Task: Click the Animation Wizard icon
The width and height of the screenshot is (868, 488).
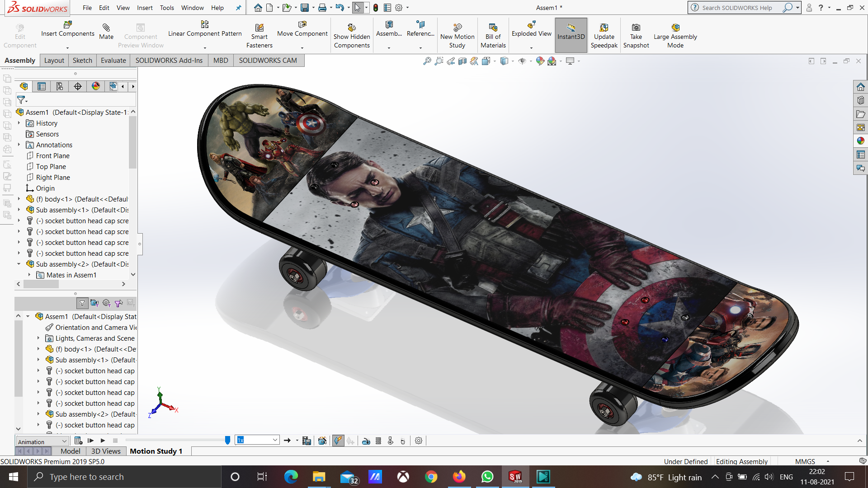Action: click(x=322, y=441)
